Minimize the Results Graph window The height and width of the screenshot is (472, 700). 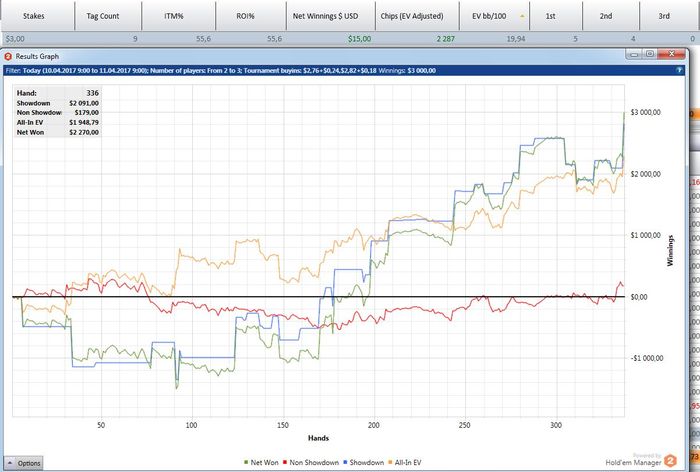click(x=634, y=54)
